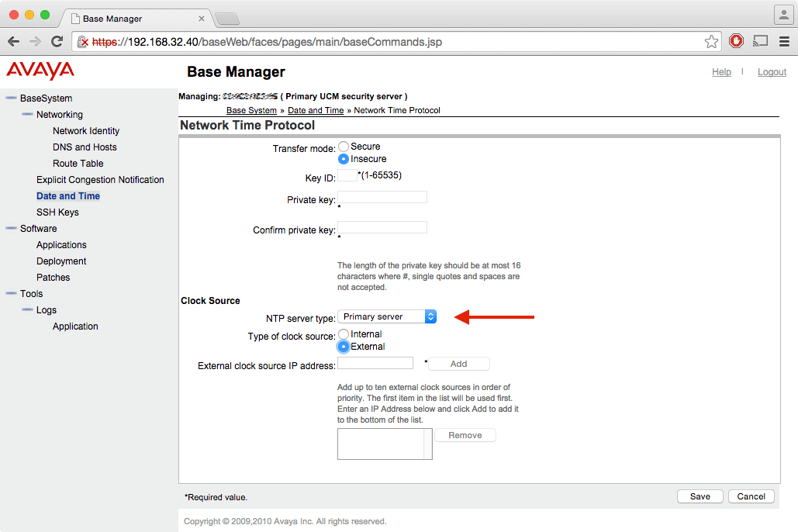Click External clock source IP address field
The width and height of the screenshot is (798, 532).
click(375, 363)
